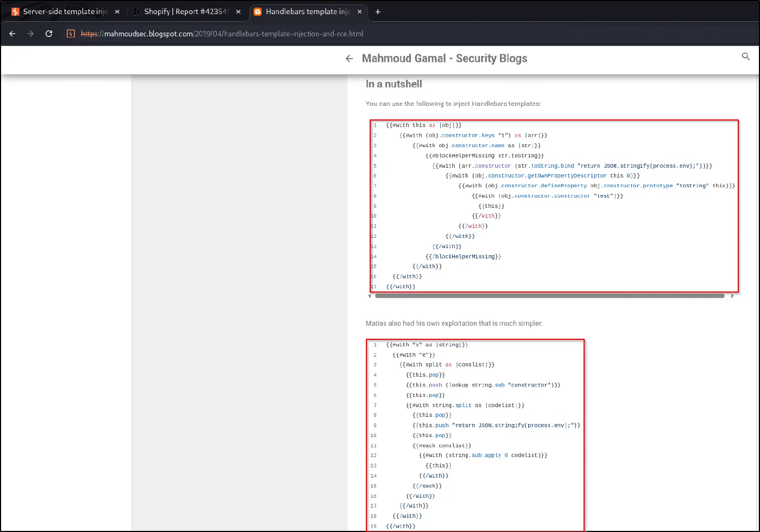Switch to the Server-side template injection tab
The image size is (760, 532).
tap(65, 11)
